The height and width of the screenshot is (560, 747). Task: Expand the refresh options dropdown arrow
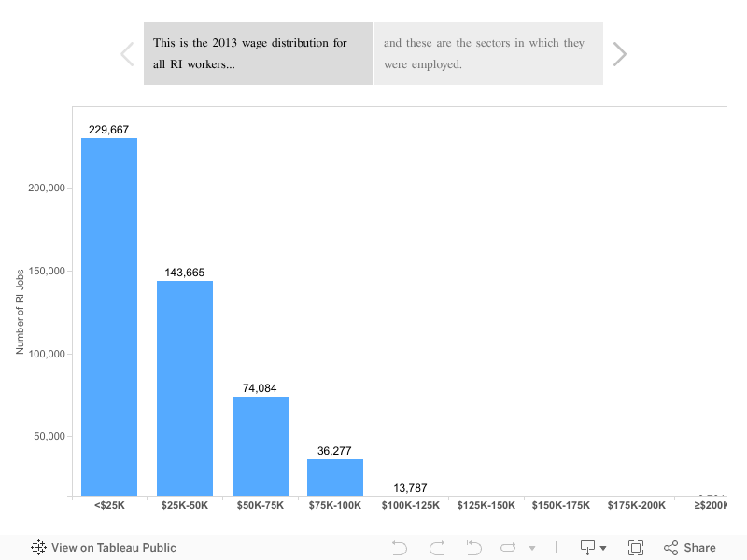(532, 548)
